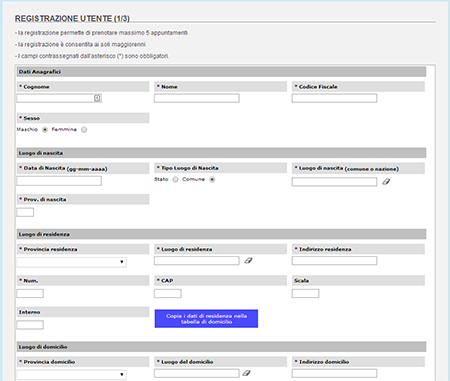Clear Luogo di nascita with eraser icon
This screenshot has height=381, width=450.
pos(386,182)
